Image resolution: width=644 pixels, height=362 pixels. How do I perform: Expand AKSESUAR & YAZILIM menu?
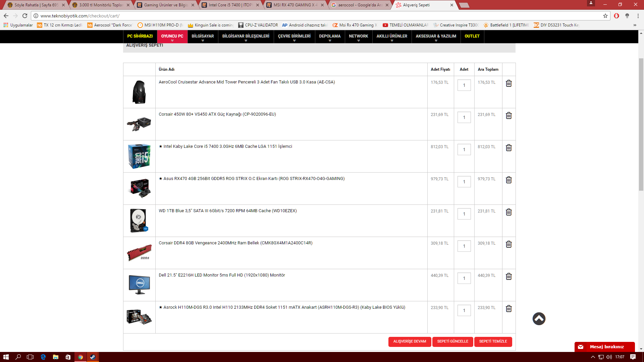[436, 37]
